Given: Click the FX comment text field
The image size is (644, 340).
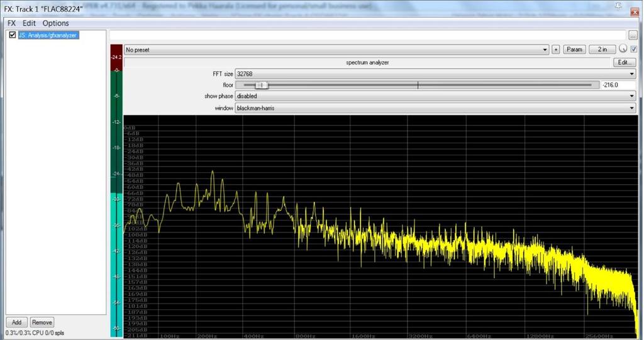Looking at the screenshot, I should (x=367, y=35).
